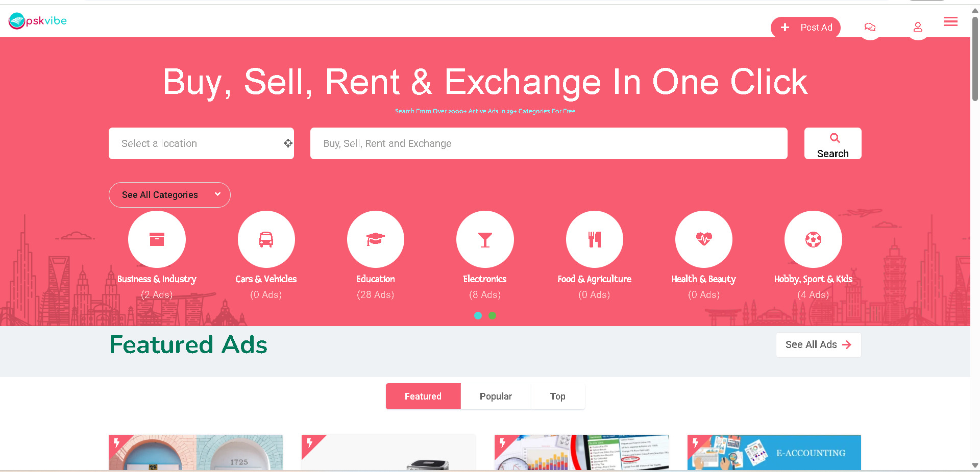Screen dimensions: 980x472
Task: Open the Business & Industry category icon
Action: [x=157, y=239]
